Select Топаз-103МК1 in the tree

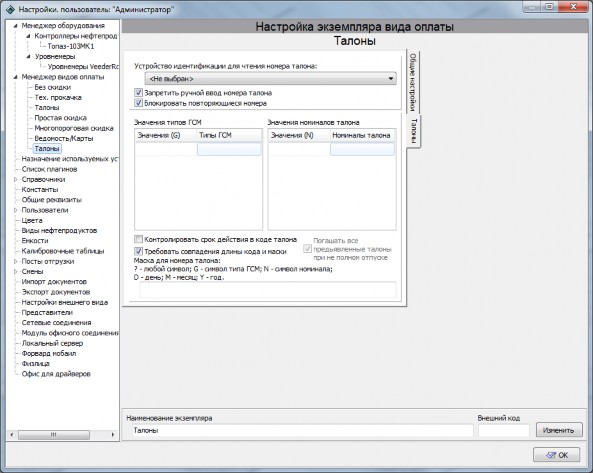[x=70, y=46]
